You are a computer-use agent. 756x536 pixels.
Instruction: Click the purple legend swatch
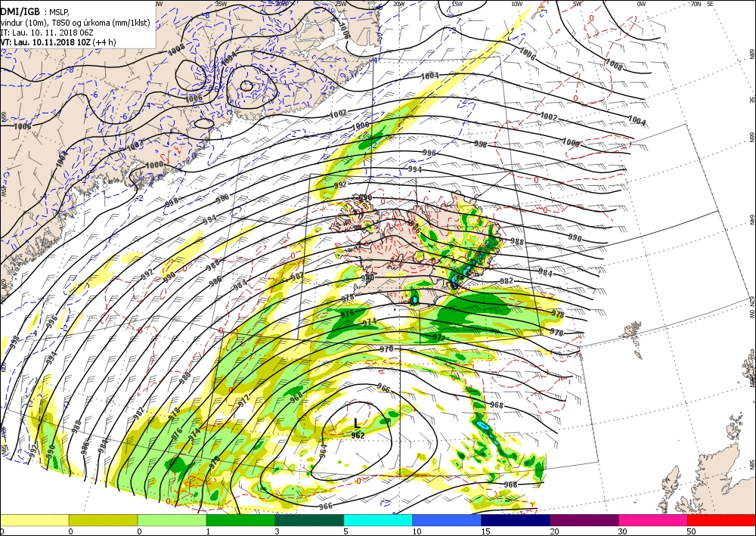pyautogui.click(x=584, y=520)
